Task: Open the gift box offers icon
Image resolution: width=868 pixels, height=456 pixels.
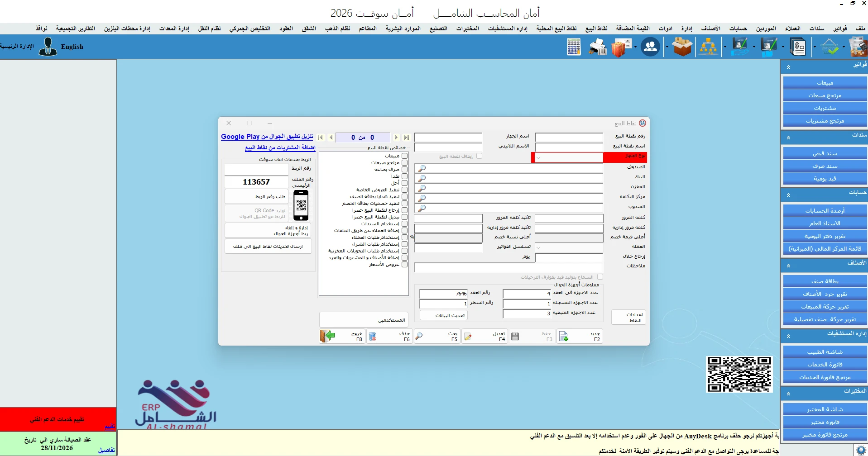Action: tap(621, 47)
